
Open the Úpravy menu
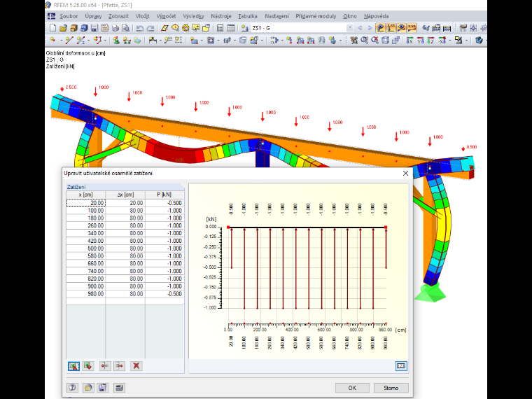click(93, 16)
